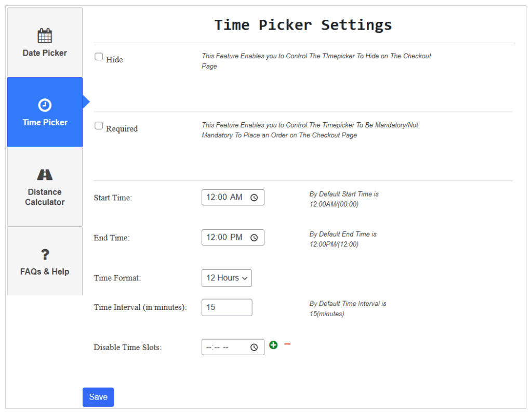This screenshot has width=532, height=414.
Task: Click the question mark icon for FAQs
Action: [44, 254]
